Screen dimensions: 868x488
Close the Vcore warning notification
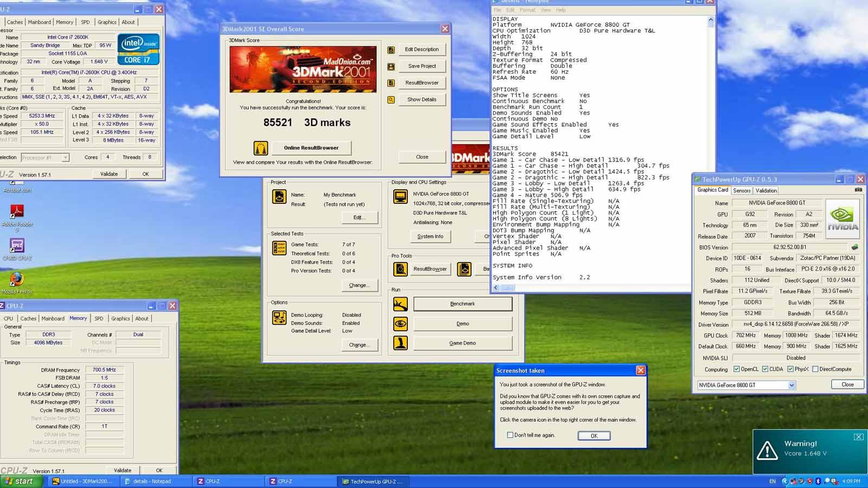[859, 437]
